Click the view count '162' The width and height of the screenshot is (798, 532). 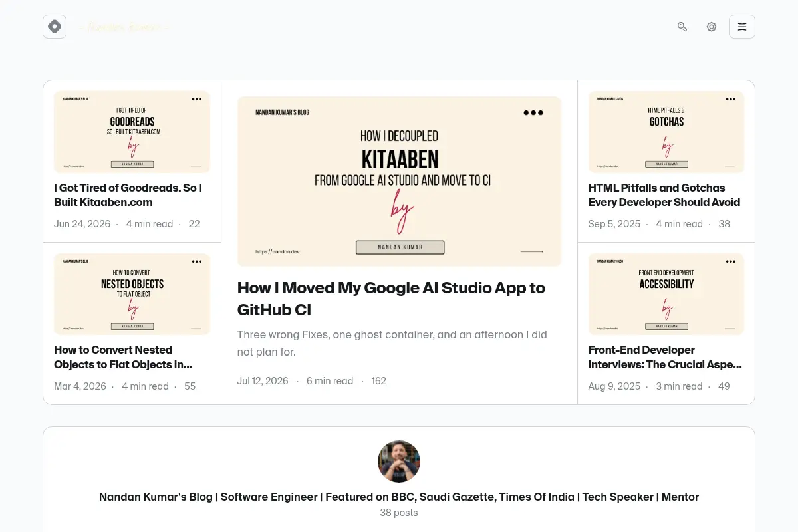point(379,381)
